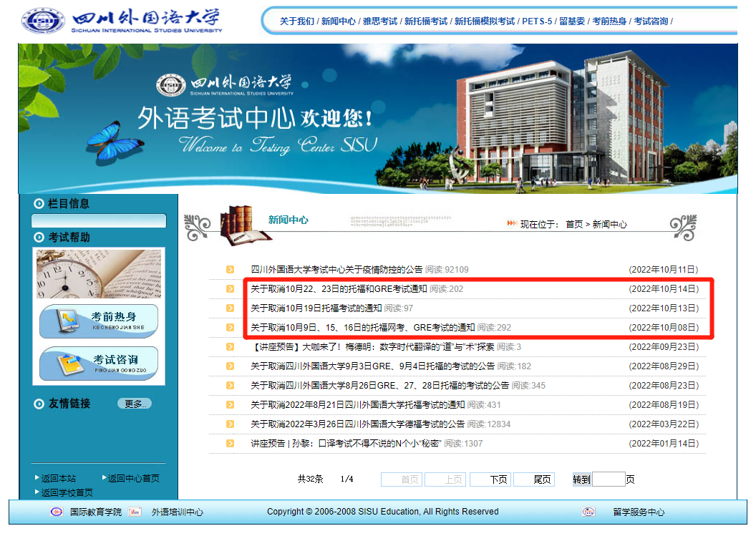The height and width of the screenshot is (536, 756).
Task: Click 返回学校首页 in the sidebar
Action: point(67,492)
